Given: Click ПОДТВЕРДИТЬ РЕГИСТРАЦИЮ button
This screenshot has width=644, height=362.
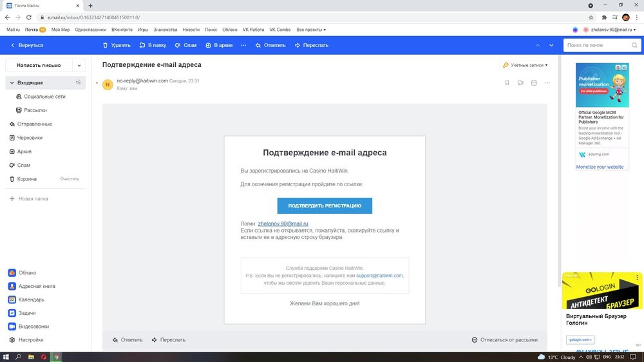Looking at the screenshot, I should (x=325, y=205).
